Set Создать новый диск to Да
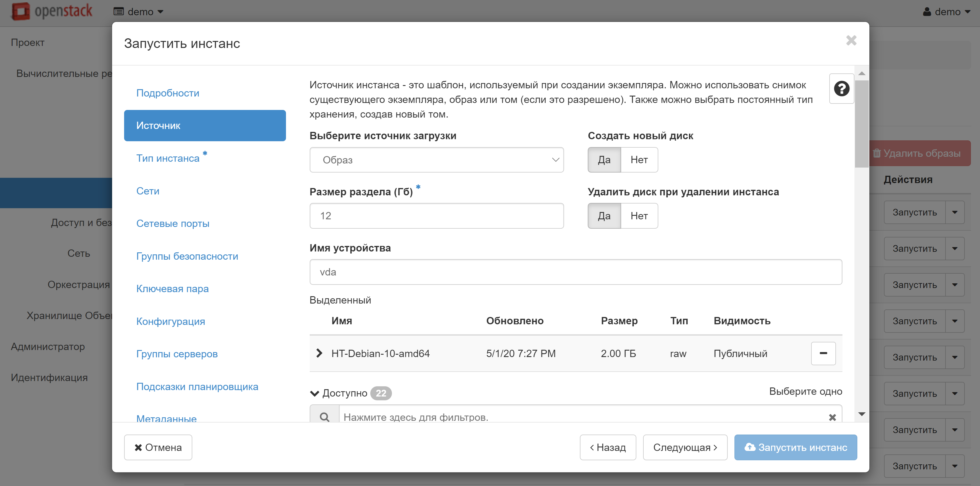 coord(604,160)
